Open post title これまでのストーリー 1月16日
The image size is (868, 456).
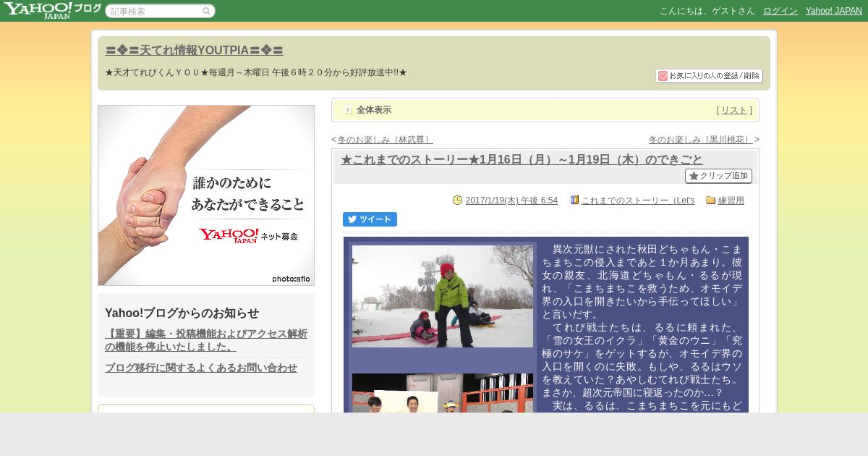tap(522, 159)
